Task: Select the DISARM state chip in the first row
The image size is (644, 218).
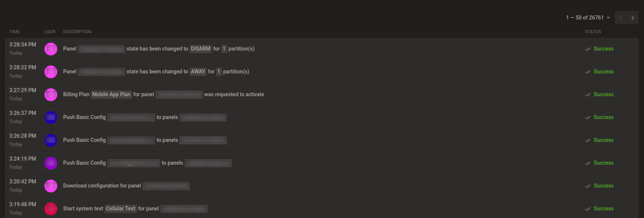Action: coord(200,48)
